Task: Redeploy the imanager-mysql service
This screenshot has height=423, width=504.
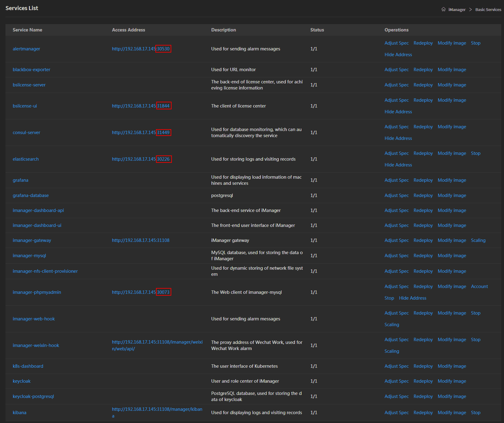Action: pos(423,256)
